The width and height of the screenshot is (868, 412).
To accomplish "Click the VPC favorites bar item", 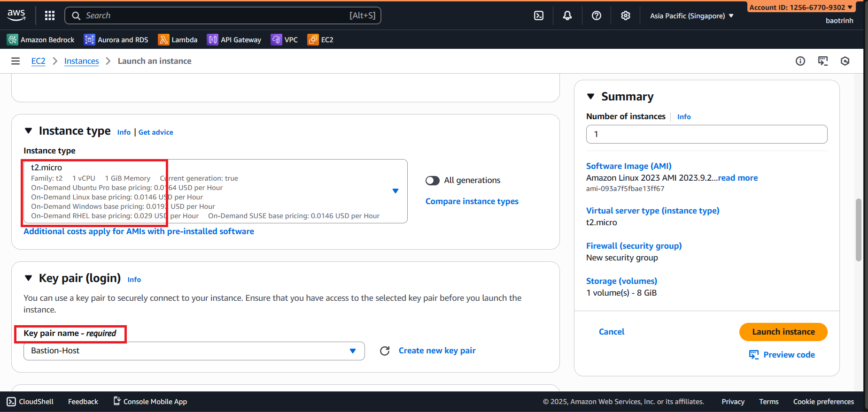I will point(285,40).
